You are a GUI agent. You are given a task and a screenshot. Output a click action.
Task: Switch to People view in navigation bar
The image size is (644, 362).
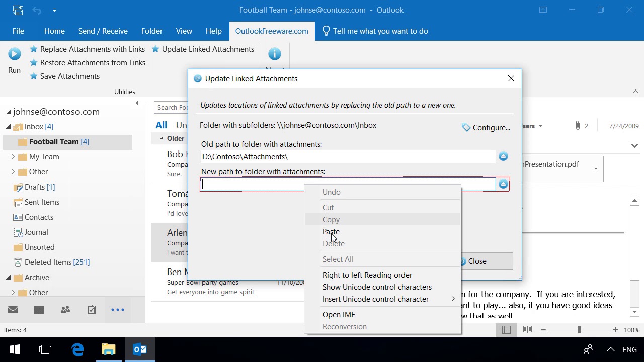65,310
